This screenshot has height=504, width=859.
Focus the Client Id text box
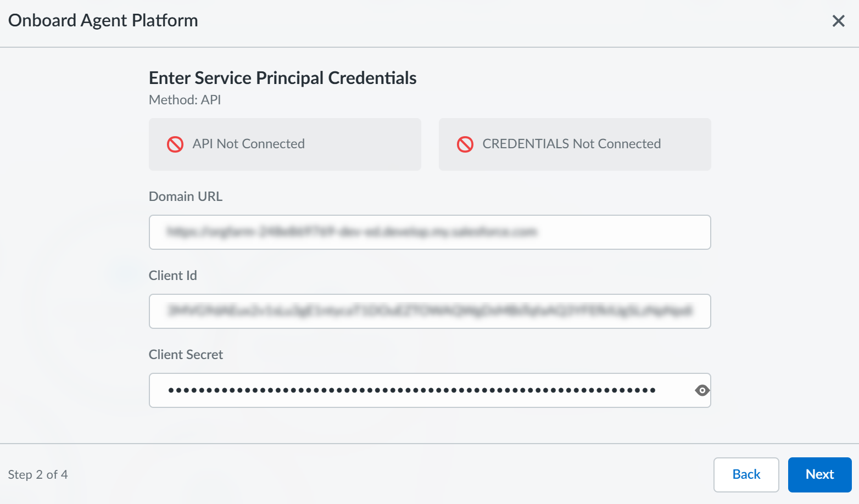430,311
